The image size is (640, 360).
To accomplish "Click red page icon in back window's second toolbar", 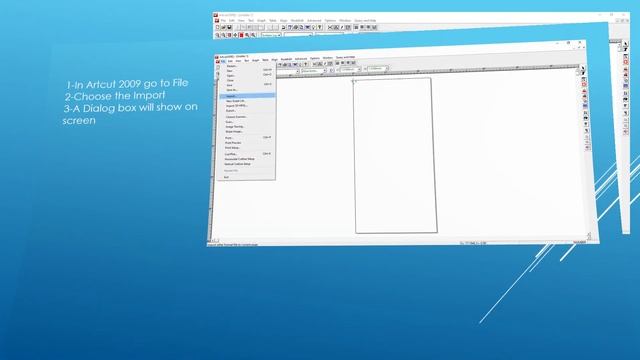I will point(241,35).
